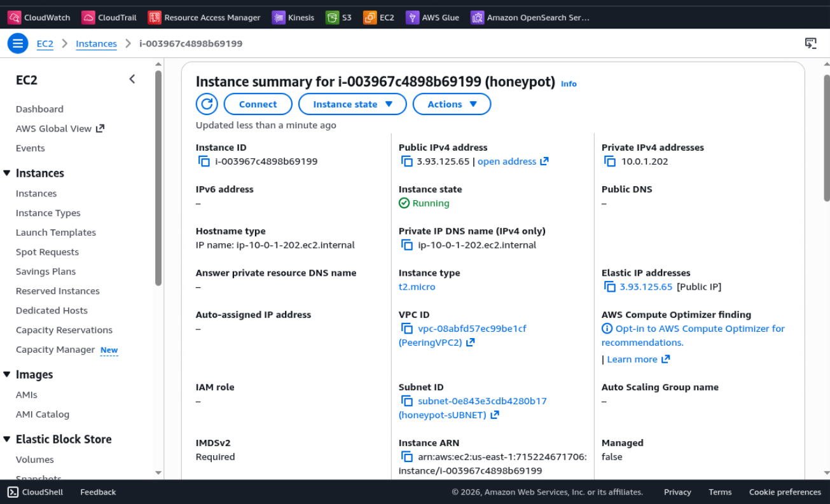Click the sidebar vertical scrollbar
Viewport: 830px width, 504px height.
(x=158, y=178)
